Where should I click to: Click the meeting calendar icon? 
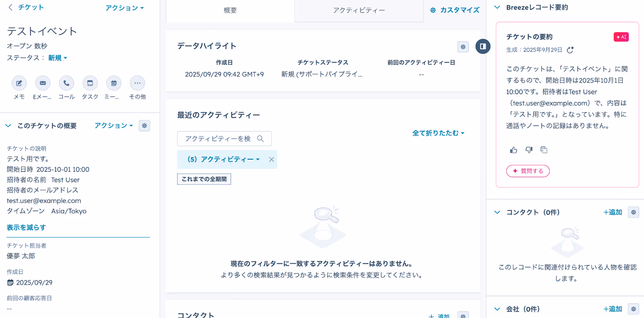point(114,83)
